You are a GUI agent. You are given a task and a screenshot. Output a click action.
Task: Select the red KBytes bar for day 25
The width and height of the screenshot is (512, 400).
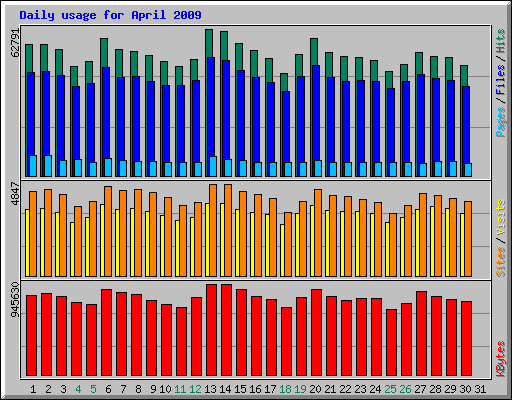point(391,343)
